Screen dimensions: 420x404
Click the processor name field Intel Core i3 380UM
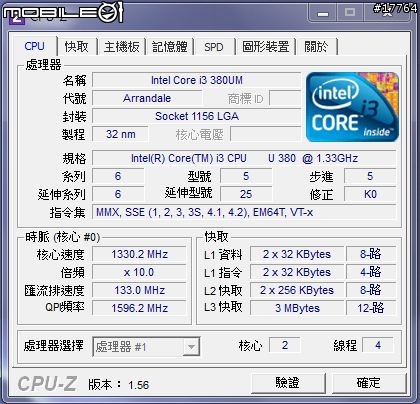tap(197, 80)
